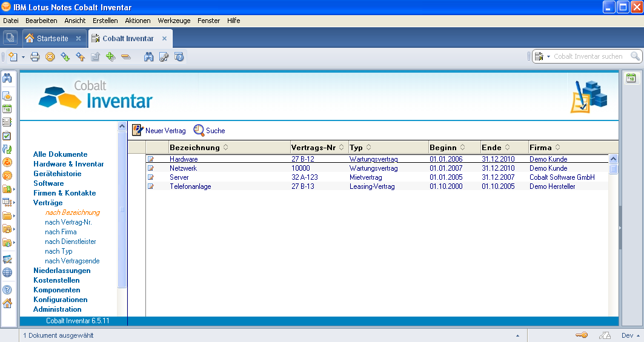Select the Server contract row
Image resolution: width=644 pixels, height=342 pixels.
click(x=377, y=177)
